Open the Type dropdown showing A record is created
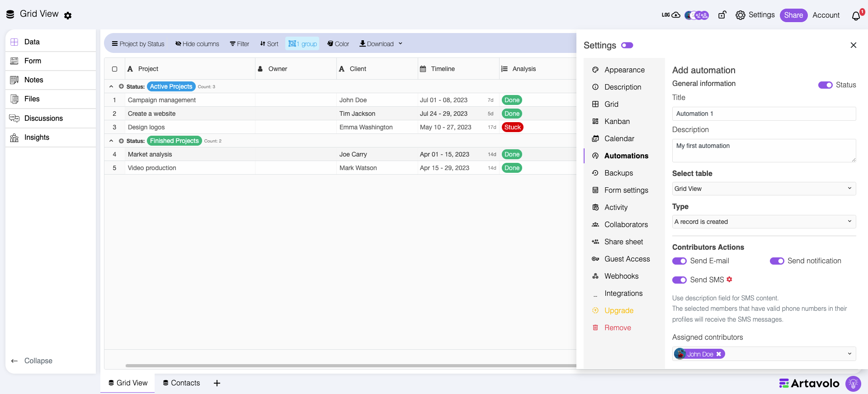Viewport: 868px width, 394px height. pos(764,222)
